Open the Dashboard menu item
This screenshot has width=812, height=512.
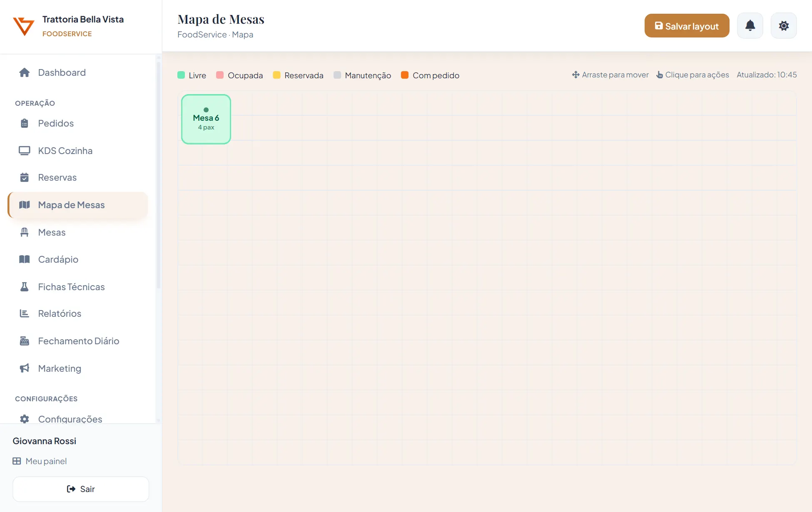pyautogui.click(x=78, y=72)
